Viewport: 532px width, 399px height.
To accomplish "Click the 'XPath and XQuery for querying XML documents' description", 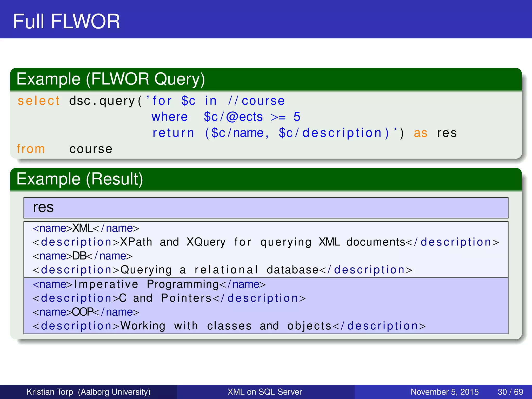I will 266,242.
